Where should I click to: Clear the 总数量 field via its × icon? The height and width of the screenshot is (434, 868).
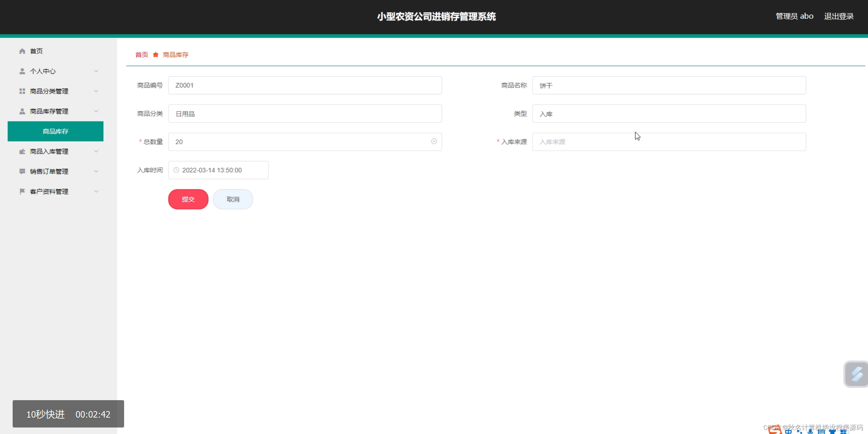433,141
